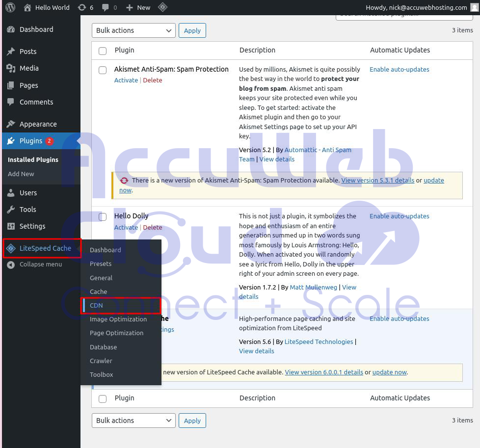This screenshot has width=480, height=448.
Task: Activate the Hello Dolly plugin
Action: coord(126,227)
